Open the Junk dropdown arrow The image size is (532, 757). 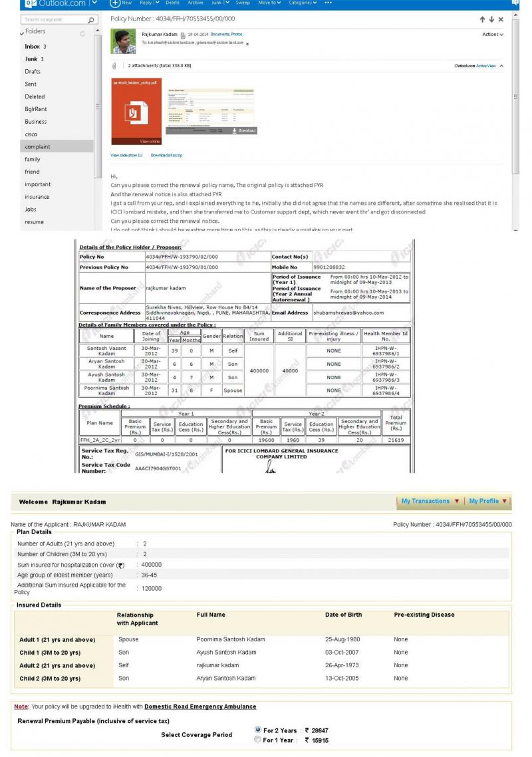pos(226,3)
